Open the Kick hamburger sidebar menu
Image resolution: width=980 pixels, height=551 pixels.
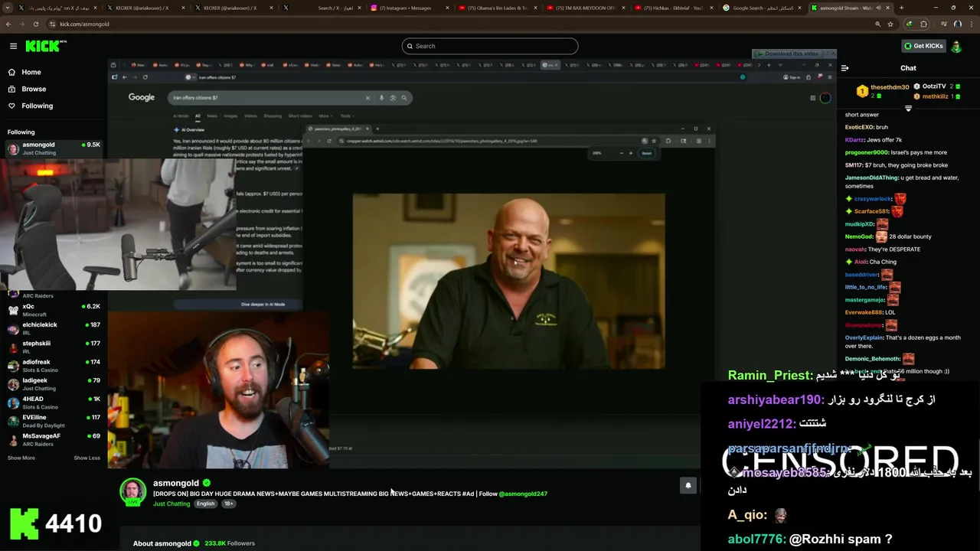click(13, 46)
